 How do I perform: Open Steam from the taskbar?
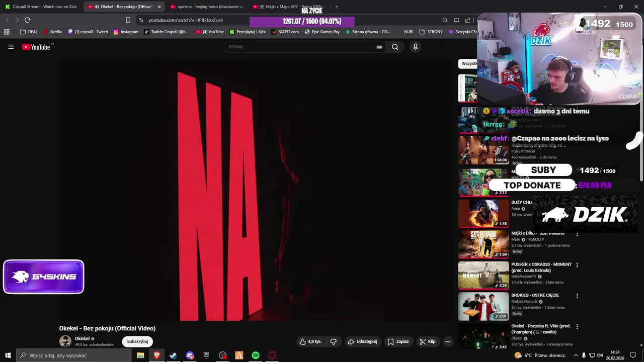(x=173, y=355)
